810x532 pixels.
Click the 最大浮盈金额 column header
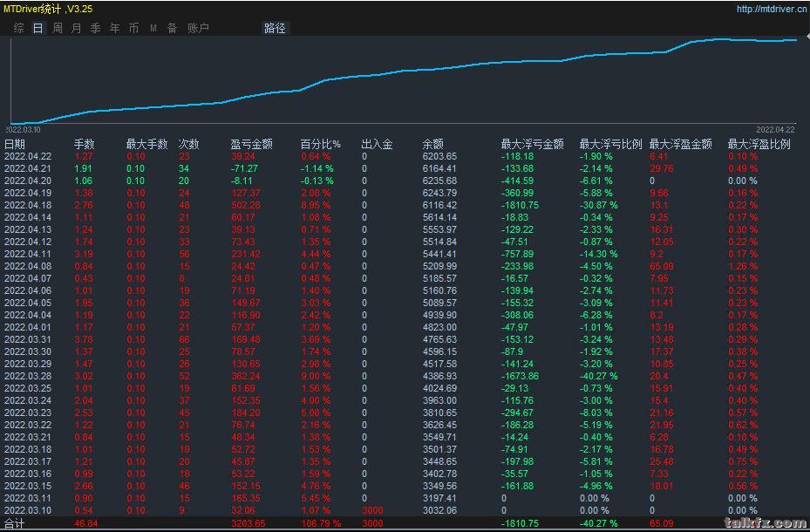[x=680, y=144]
